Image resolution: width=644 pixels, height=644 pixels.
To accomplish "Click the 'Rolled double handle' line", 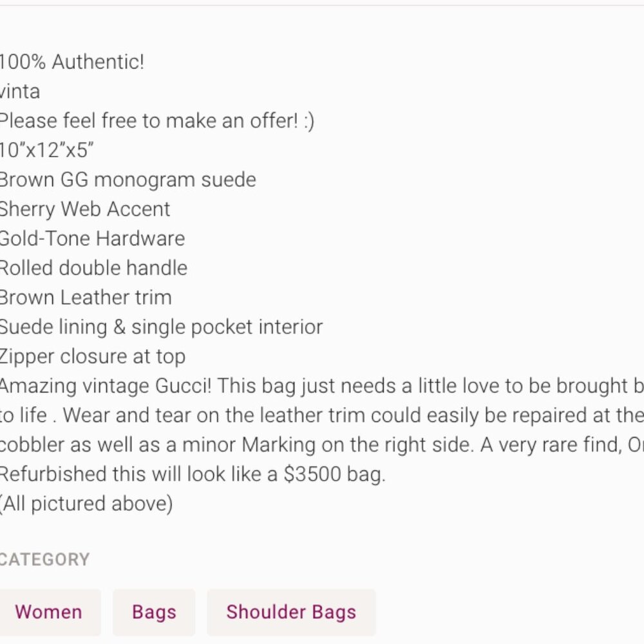I will (x=93, y=268).
